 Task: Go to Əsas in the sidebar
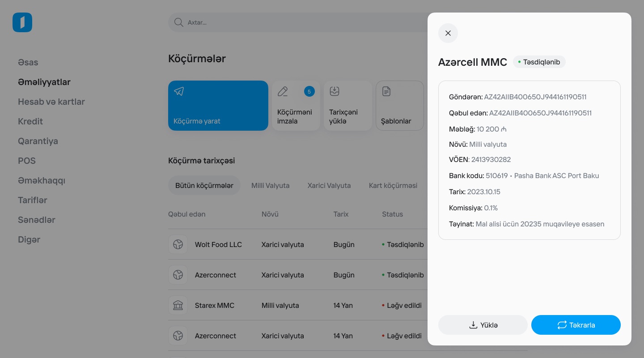point(28,62)
